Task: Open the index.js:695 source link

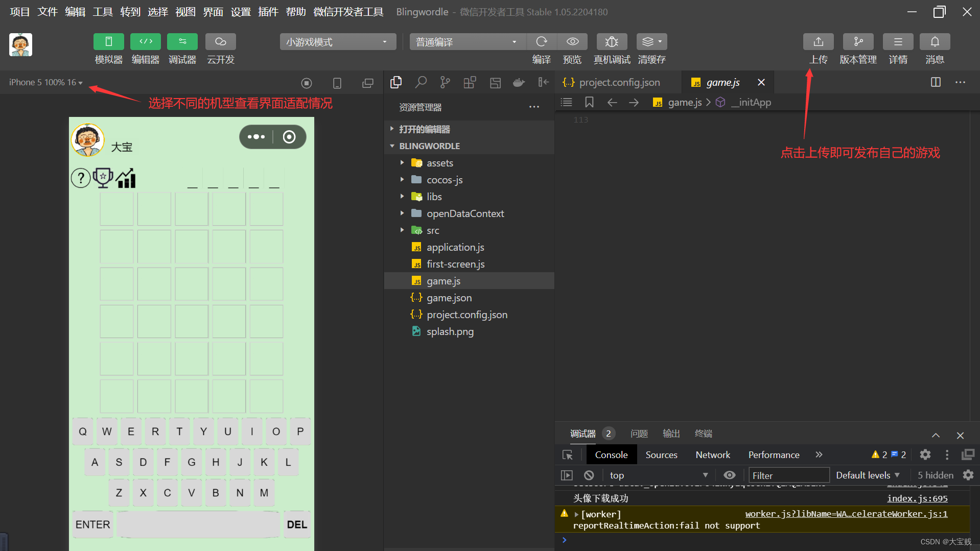Action: point(917,498)
